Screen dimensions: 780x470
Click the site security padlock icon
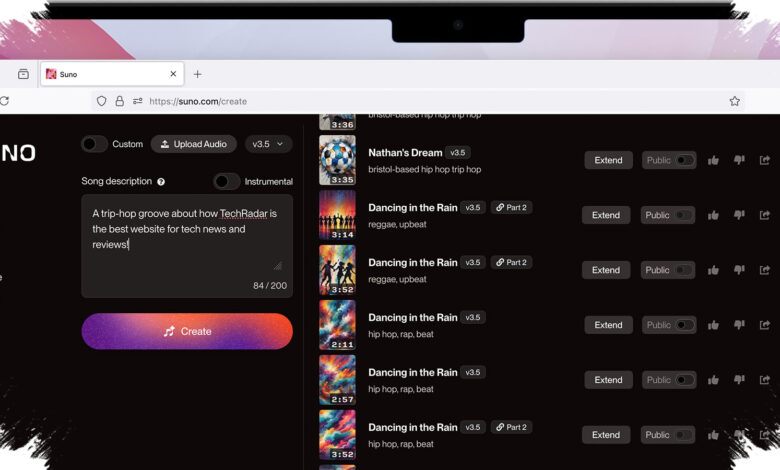(x=119, y=101)
